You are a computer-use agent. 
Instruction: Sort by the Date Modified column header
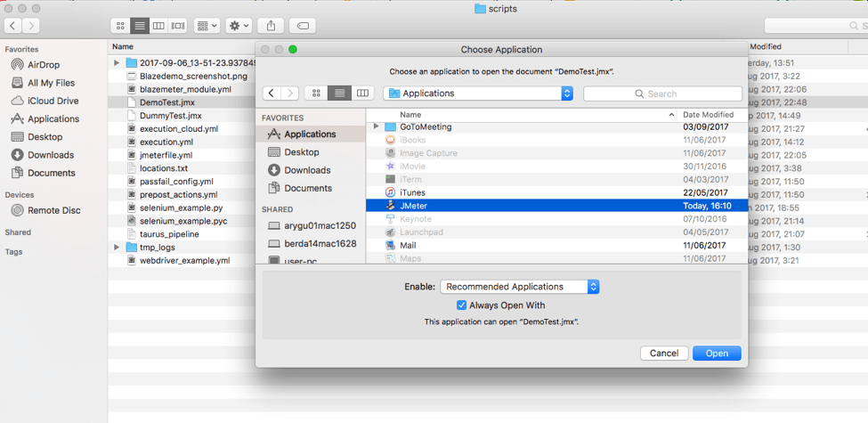pos(708,115)
